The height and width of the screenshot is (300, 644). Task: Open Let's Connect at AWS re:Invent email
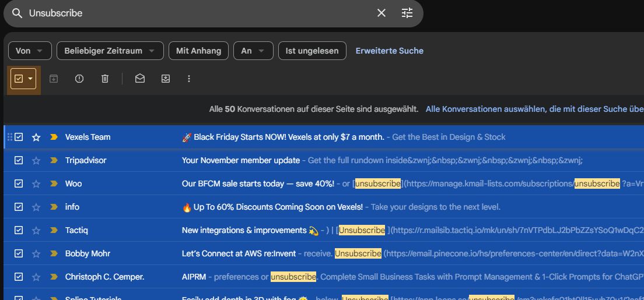tap(239, 254)
